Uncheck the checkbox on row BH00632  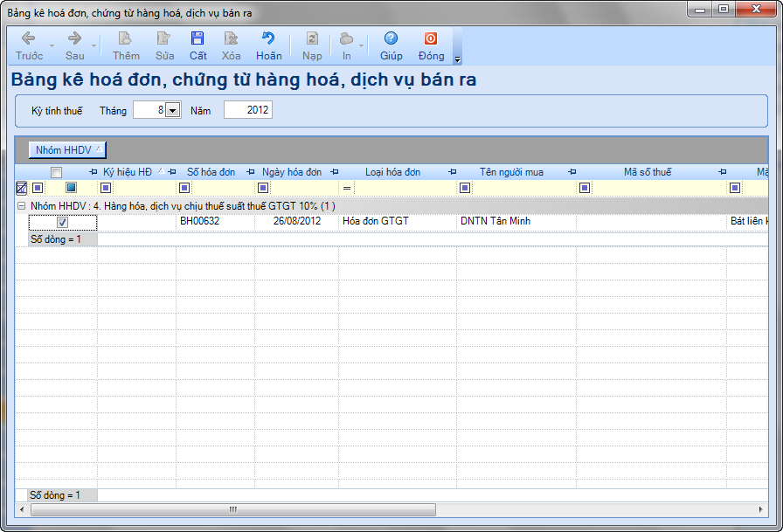[62, 222]
